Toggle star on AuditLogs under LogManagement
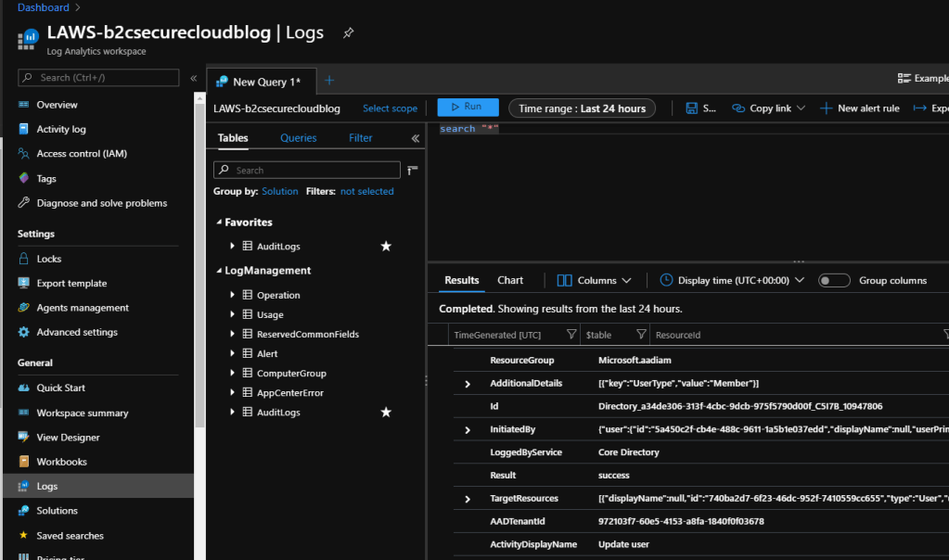This screenshot has width=949, height=560. click(x=386, y=413)
